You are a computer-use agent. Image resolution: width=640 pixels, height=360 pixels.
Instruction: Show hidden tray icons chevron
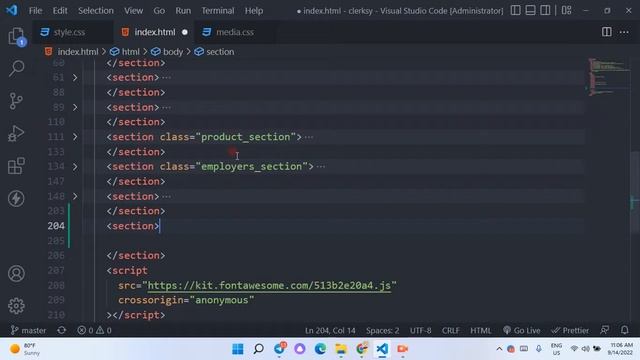pos(499,349)
